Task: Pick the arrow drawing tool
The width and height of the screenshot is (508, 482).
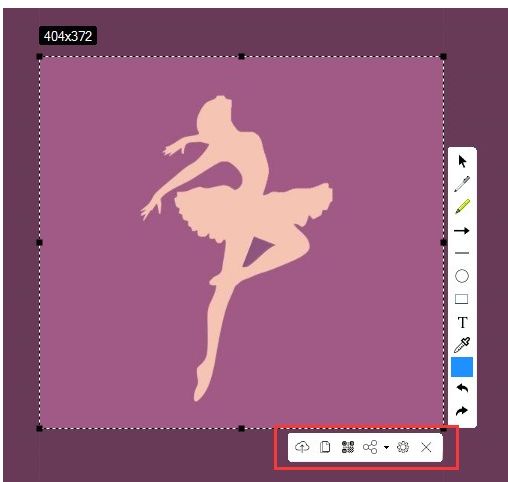Action: point(462,230)
